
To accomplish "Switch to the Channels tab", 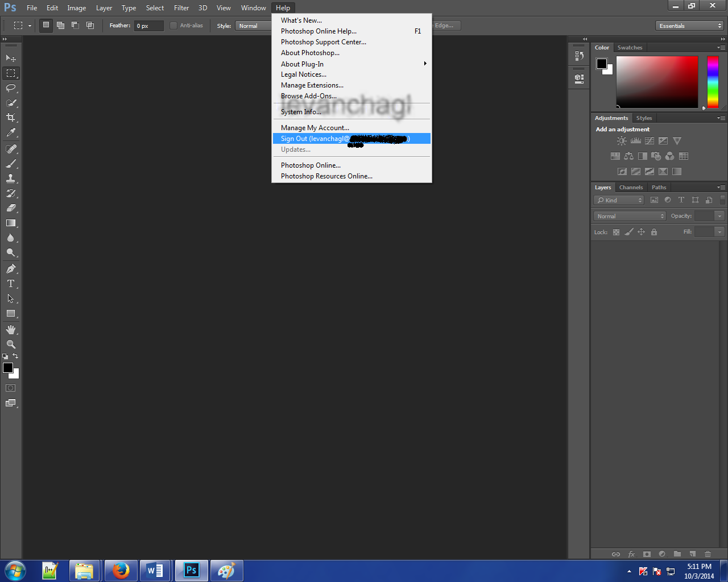I will (x=631, y=188).
